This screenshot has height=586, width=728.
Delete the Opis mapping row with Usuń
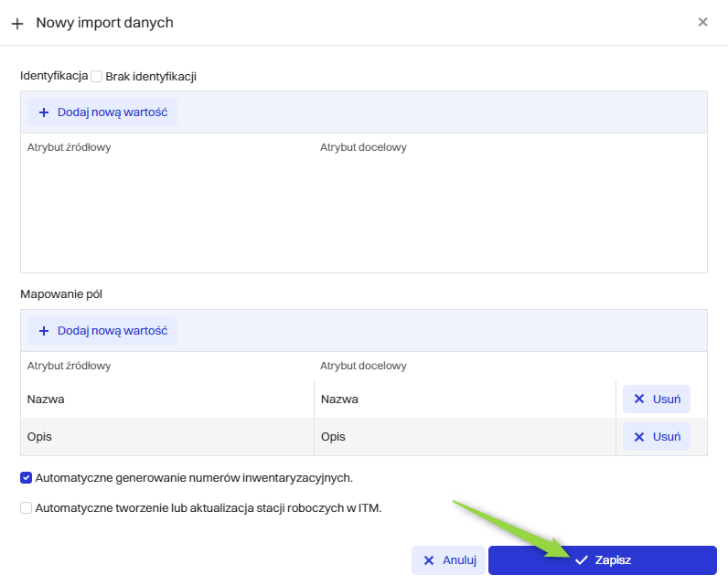pos(656,437)
